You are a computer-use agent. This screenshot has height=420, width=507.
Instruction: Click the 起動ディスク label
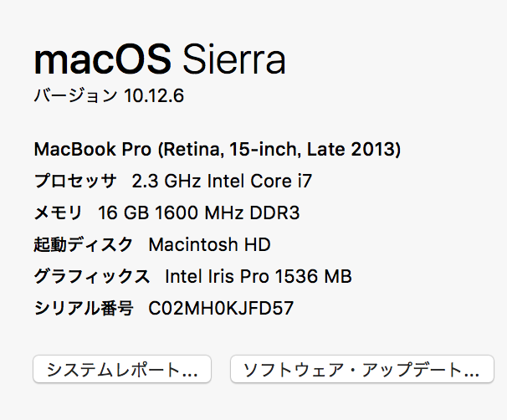click(x=83, y=245)
